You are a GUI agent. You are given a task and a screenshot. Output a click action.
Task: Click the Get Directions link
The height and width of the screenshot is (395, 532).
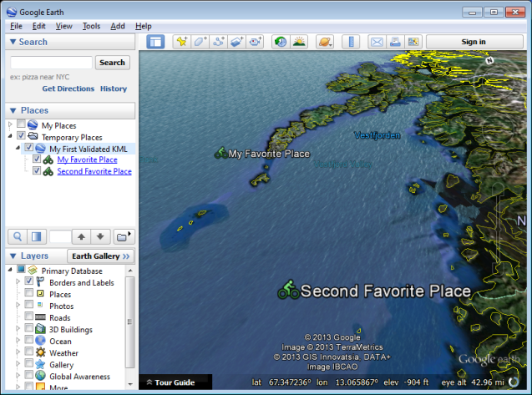pos(68,89)
